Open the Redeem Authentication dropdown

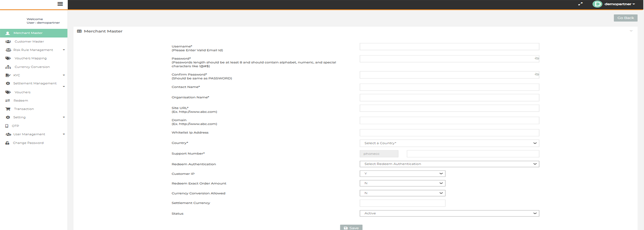point(449,164)
